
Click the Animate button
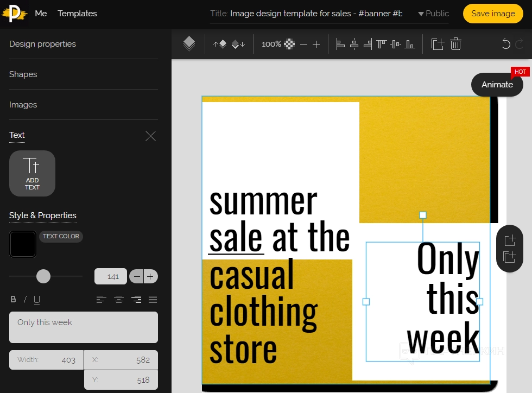(x=497, y=85)
